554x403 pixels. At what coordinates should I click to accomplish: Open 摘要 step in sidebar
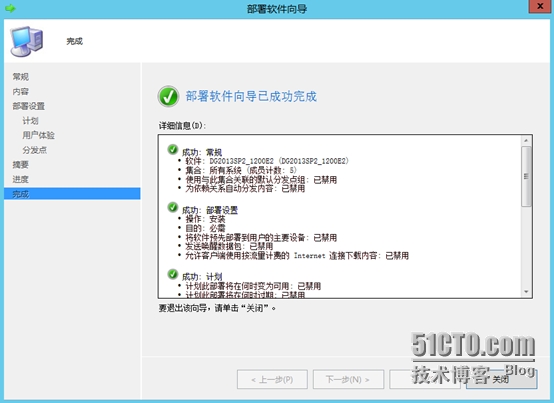(x=20, y=165)
